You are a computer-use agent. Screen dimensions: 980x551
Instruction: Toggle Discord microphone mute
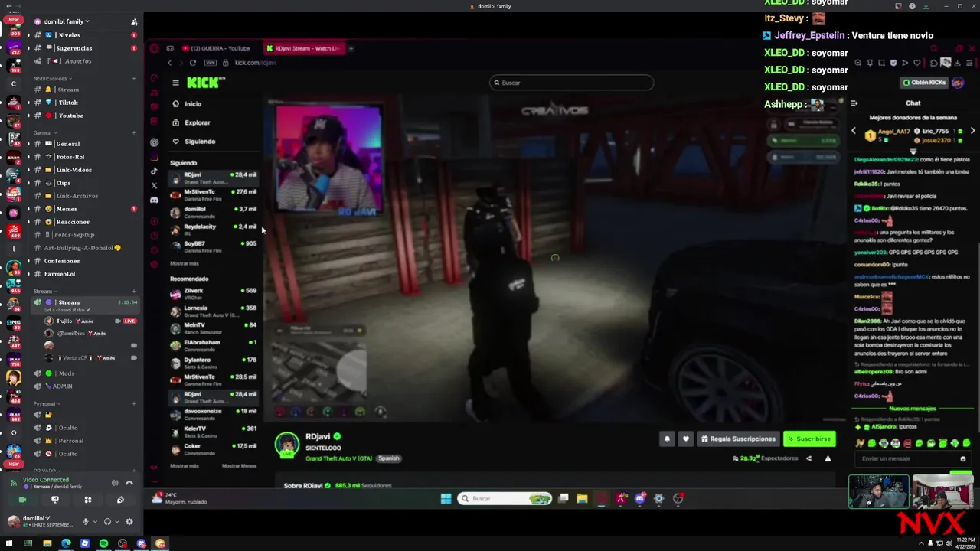[x=86, y=522]
